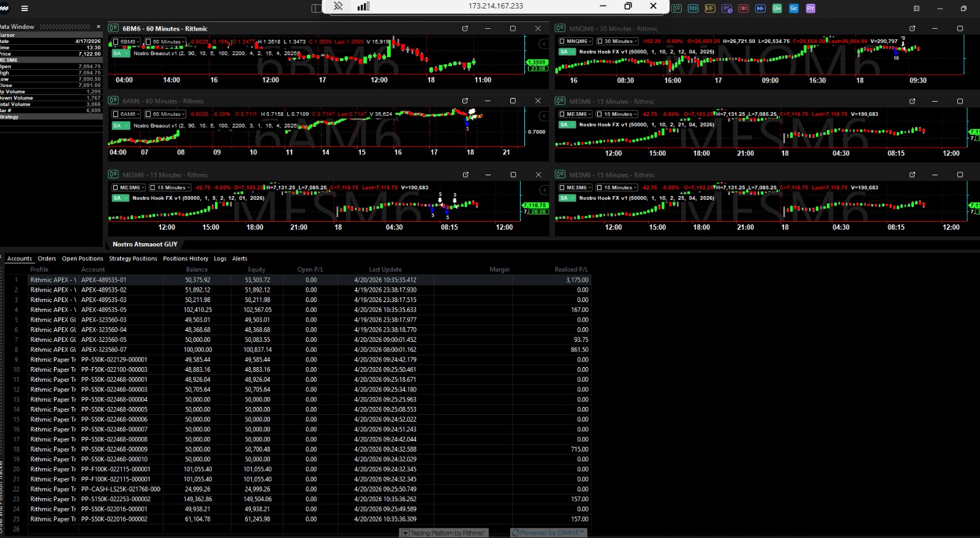Open the hamburger main menu
Screen dimensions: 980x538
point(24,9)
